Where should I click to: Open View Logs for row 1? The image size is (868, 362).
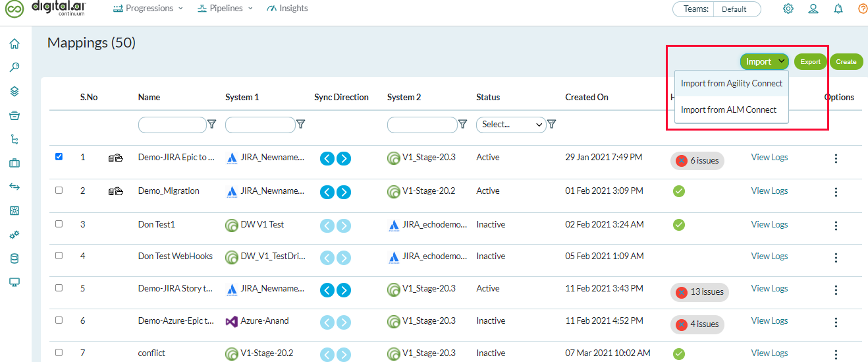point(769,157)
